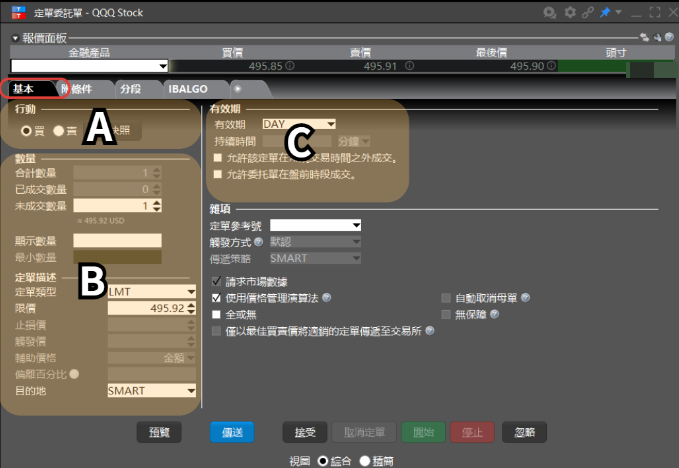Click the app logo icon in title bar

[19, 13]
